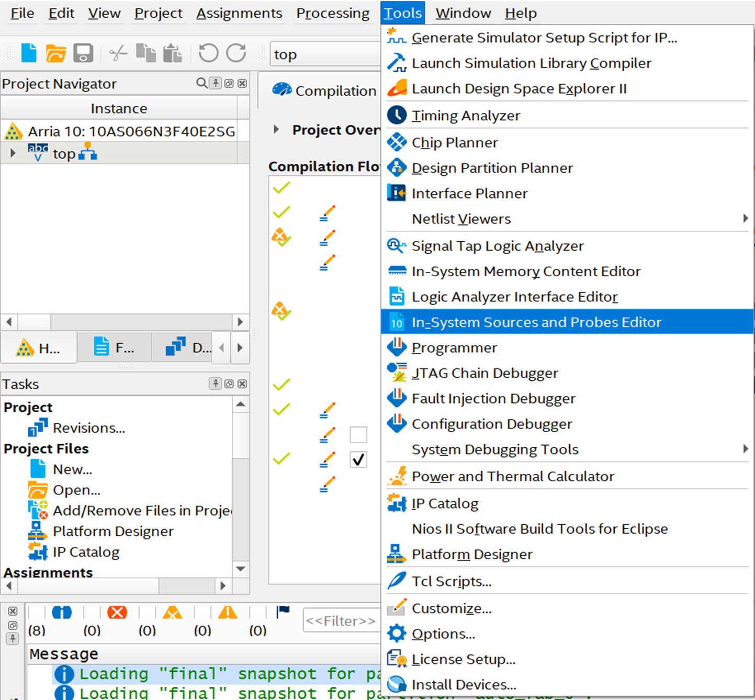The image size is (755, 700).
Task: Open Project Navigator search with magnifier icon
Action: point(201,83)
